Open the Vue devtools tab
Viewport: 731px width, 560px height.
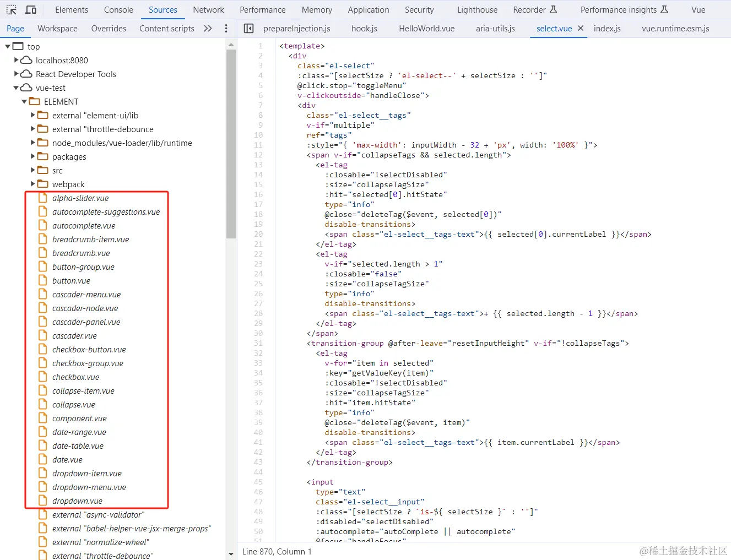pyautogui.click(x=698, y=10)
